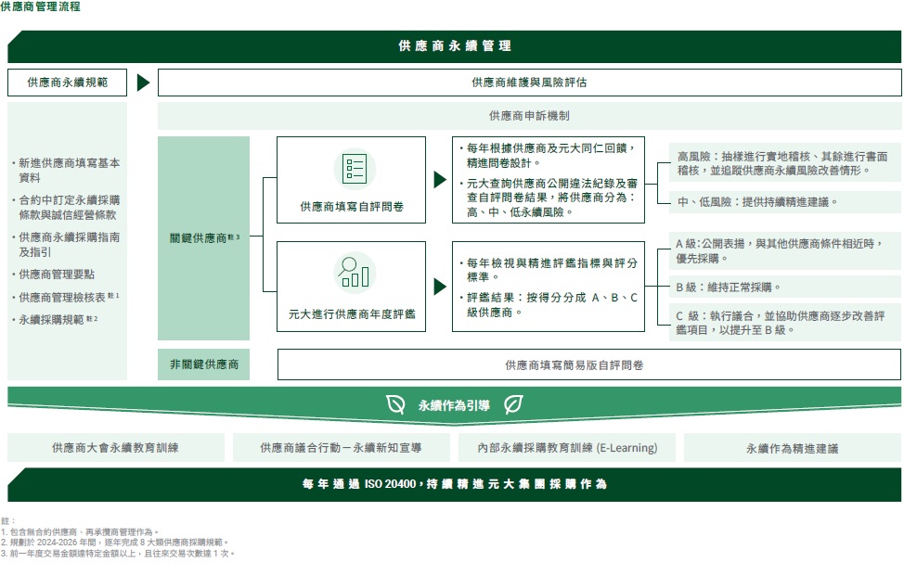Open the 供應商維護與風險評估 box
Viewport: 904px width, 588px height.
529,83
